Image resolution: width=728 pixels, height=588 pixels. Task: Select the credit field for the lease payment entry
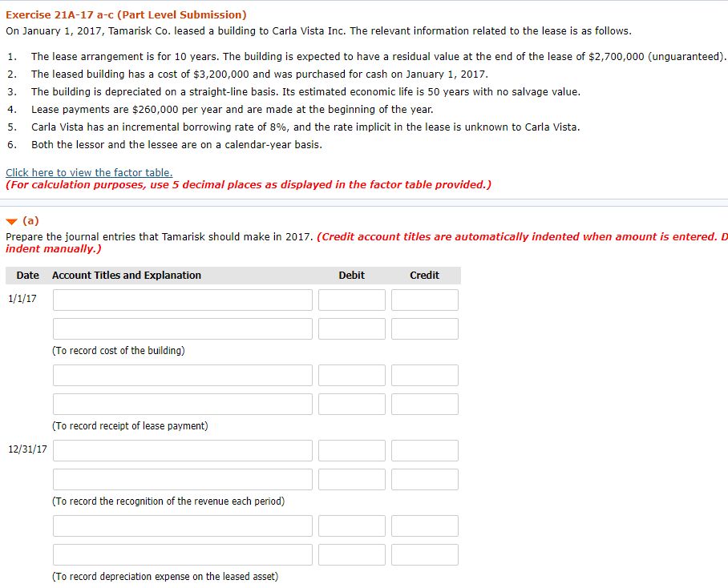coord(424,374)
